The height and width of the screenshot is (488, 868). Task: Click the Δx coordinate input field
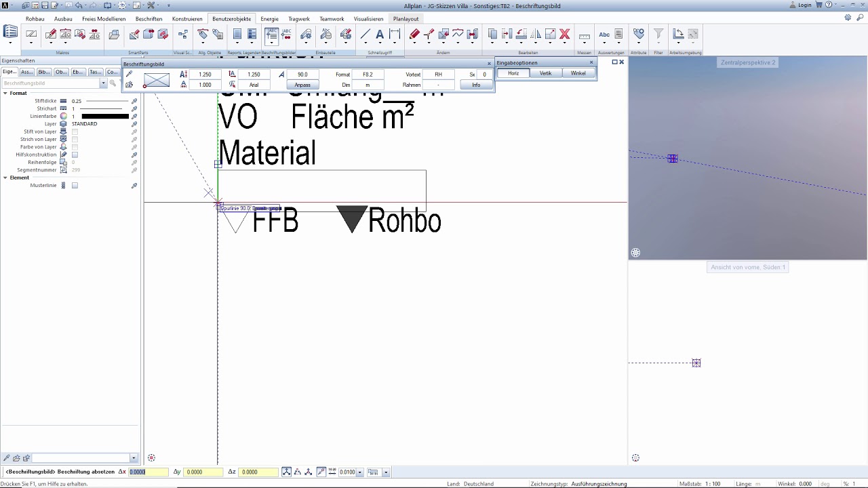click(148, 472)
